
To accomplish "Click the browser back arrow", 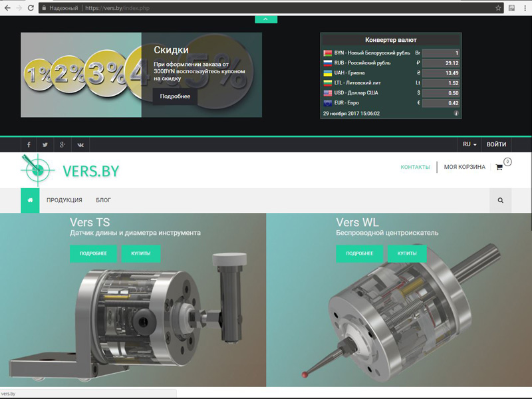I will [x=7, y=8].
